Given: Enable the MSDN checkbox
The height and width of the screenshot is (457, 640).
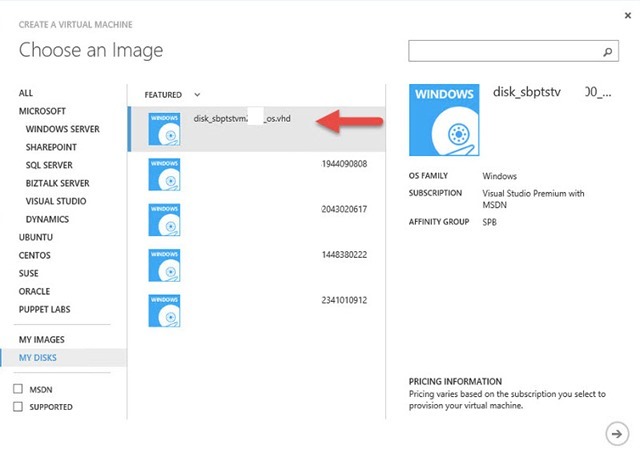Looking at the screenshot, I should (x=18, y=389).
